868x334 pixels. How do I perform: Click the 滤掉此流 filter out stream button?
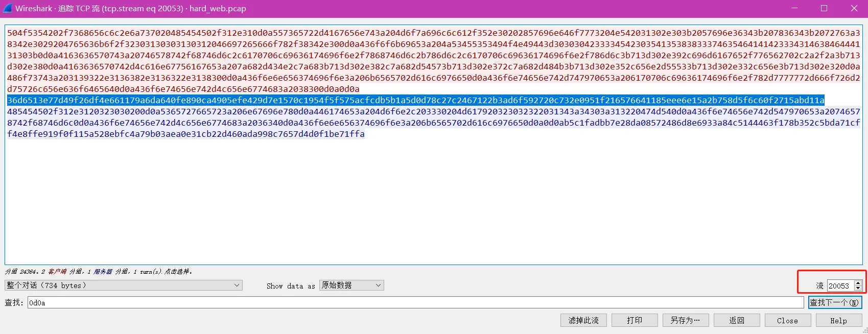583,320
